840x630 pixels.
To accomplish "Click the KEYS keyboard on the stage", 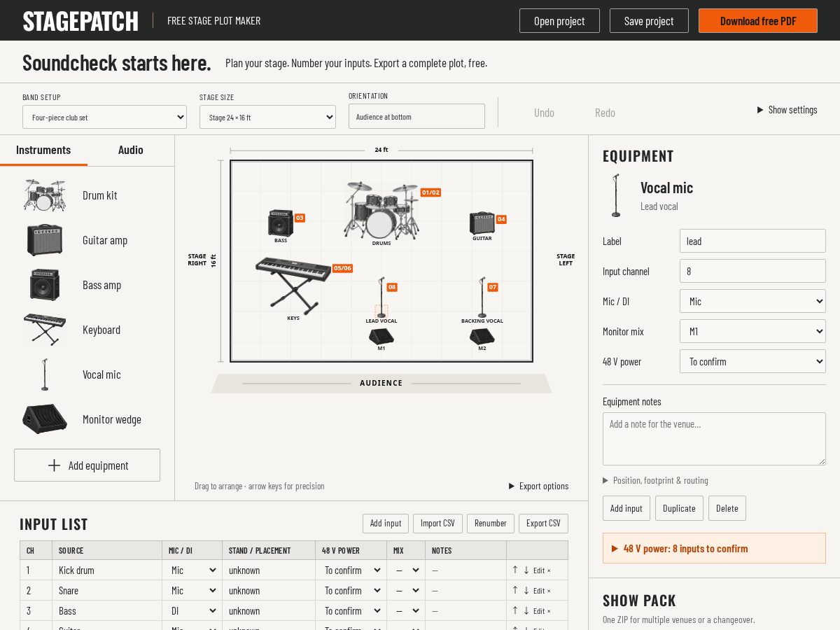I will pyautogui.click(x=293, y=286).
